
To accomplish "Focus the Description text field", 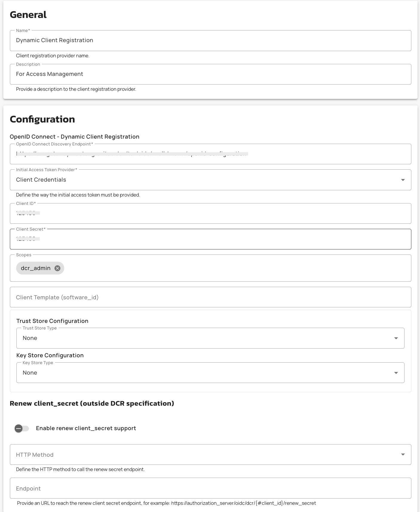I will coord(210,74).
